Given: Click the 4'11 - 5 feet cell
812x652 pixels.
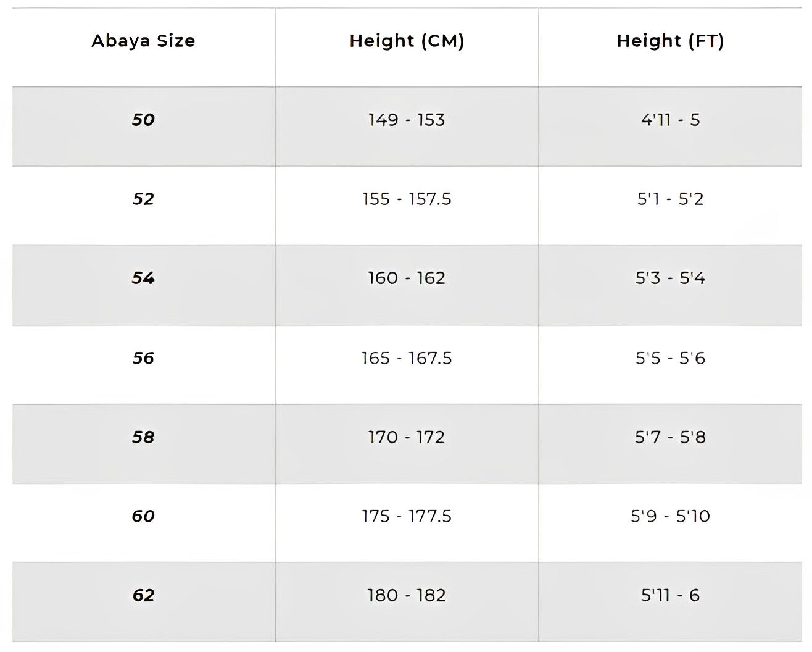Looking at the screenshot, I should pos(670,120).
